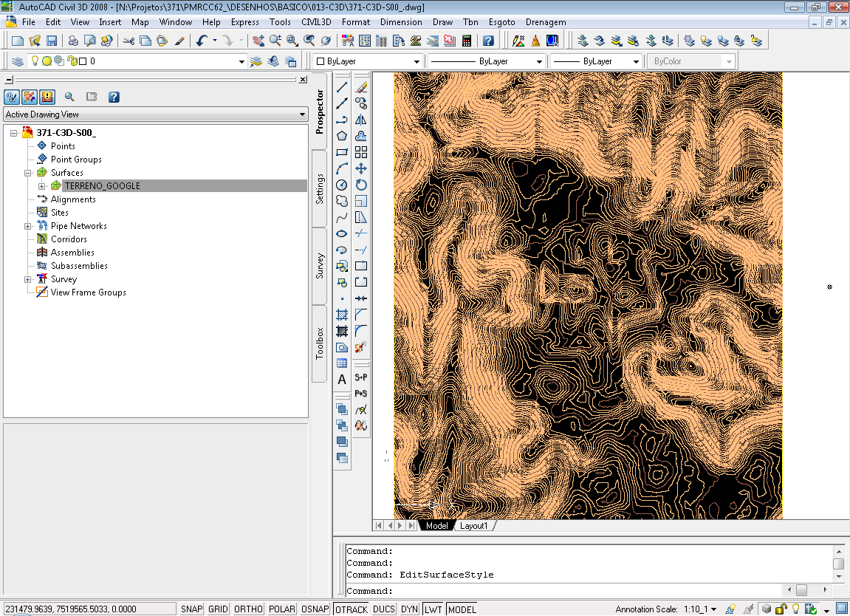This screenshot has width=850, height=616.
Task: Select the Point Groups tree item
Action: [77, 160]
